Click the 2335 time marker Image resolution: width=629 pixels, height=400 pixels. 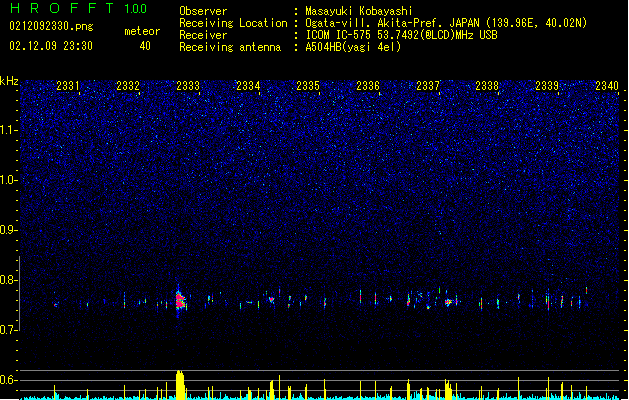tap(308, 86)
